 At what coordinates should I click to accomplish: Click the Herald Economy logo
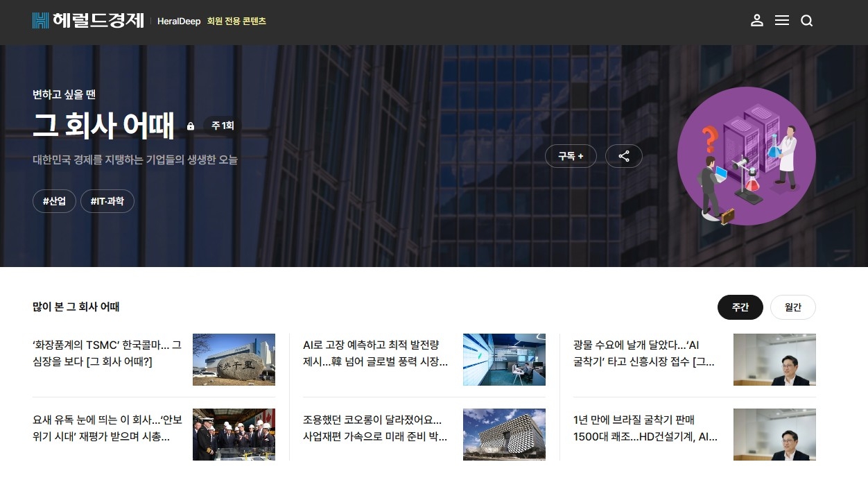click(x=88, y=21)
